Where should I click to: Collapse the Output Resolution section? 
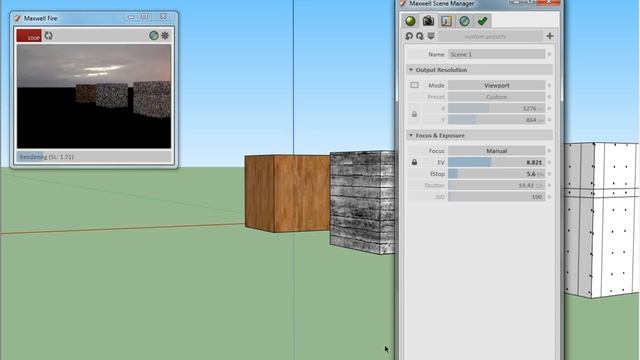coord(480,70)
